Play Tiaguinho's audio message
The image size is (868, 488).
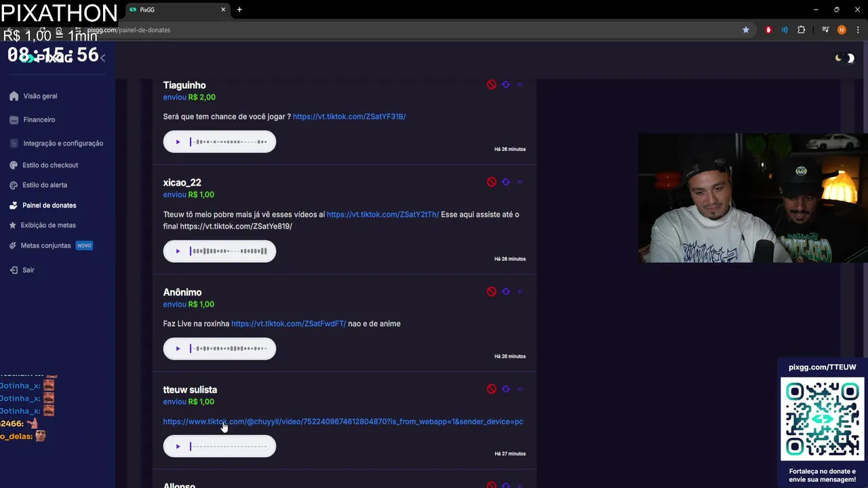[x=178, y=142]
